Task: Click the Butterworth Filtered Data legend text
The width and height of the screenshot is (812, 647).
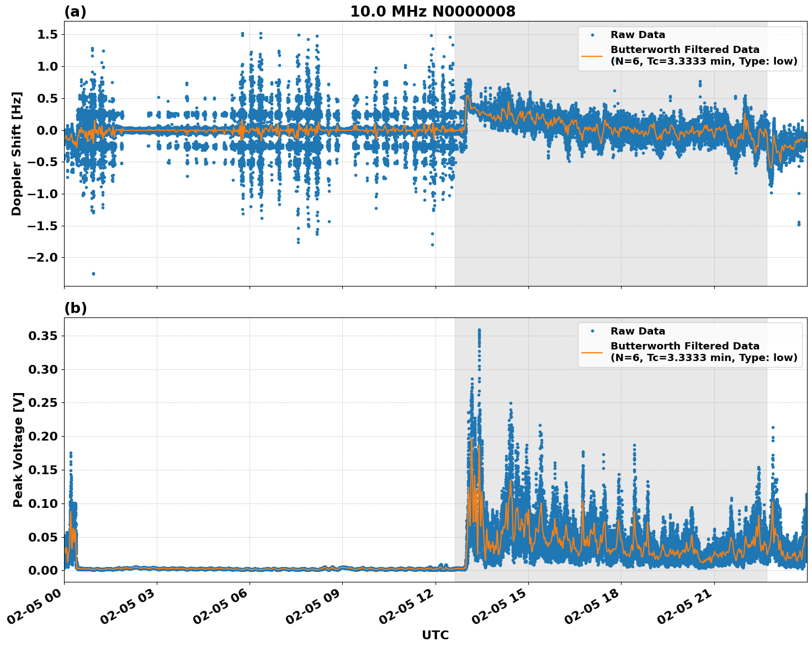Action: point(684,50)
